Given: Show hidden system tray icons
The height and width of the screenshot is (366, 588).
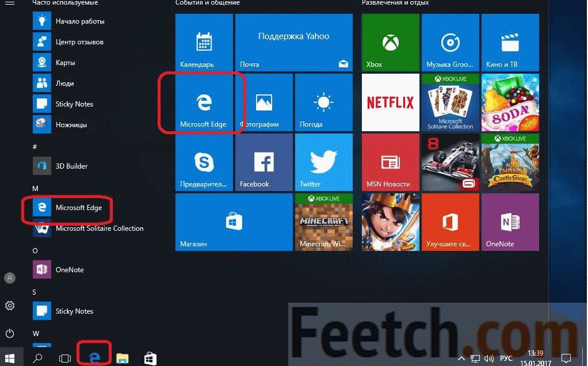Looking at the screenshot, I should click(x=461, y=359).
